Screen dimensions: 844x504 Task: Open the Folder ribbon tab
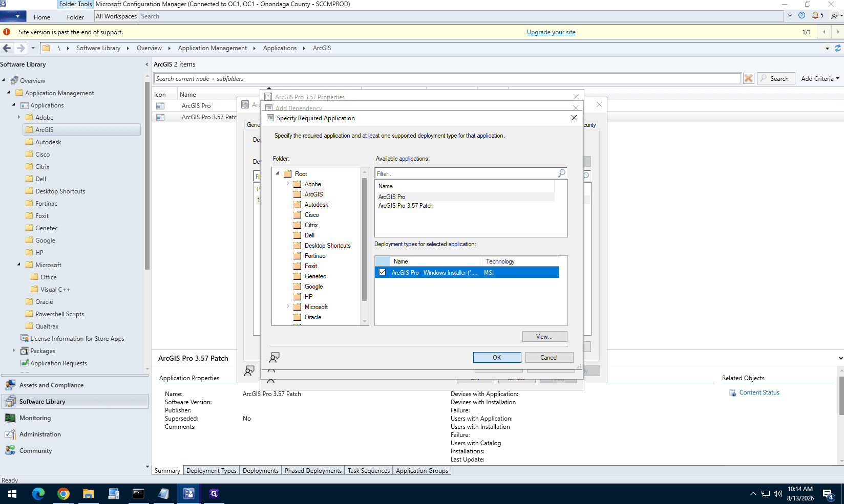(x=75, y=17)
